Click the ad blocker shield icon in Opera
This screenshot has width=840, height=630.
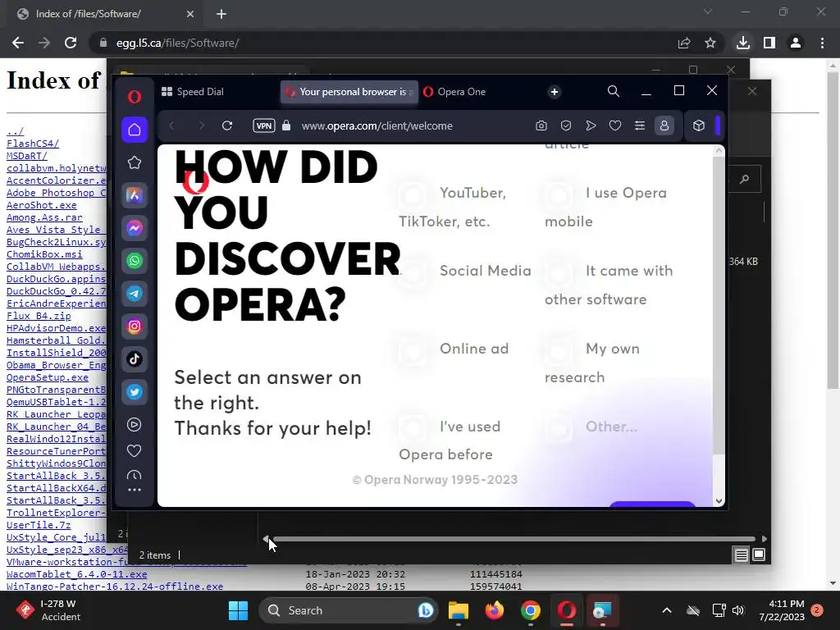tap(566, 126)
